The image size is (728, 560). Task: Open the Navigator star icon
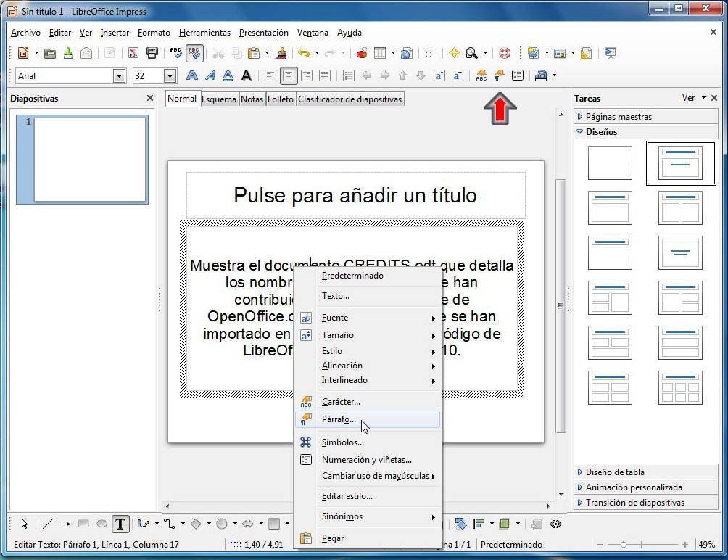pos(454,53)
